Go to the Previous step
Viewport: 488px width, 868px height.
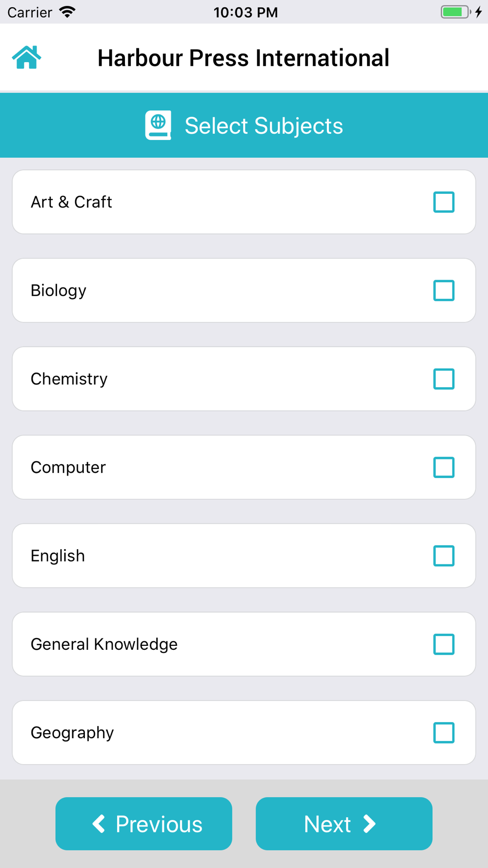[144, 824]
